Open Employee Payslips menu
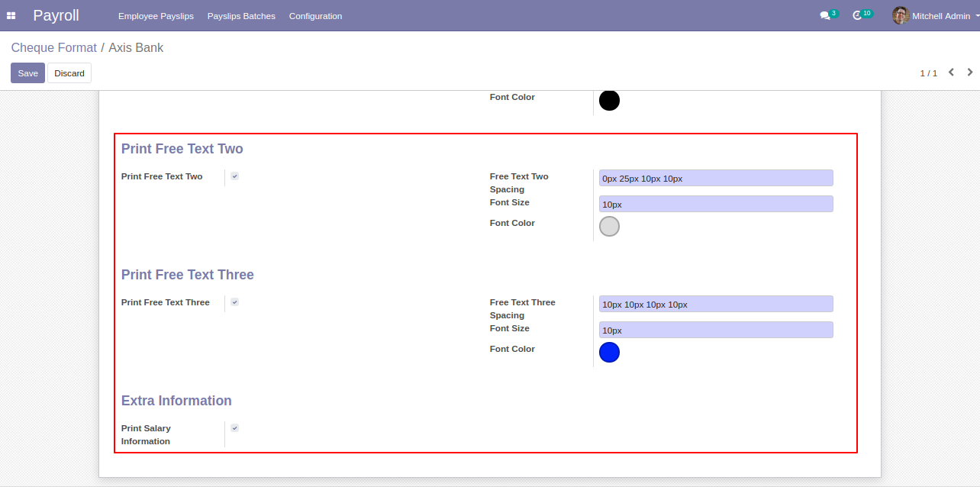 click(x=156, y=16)
